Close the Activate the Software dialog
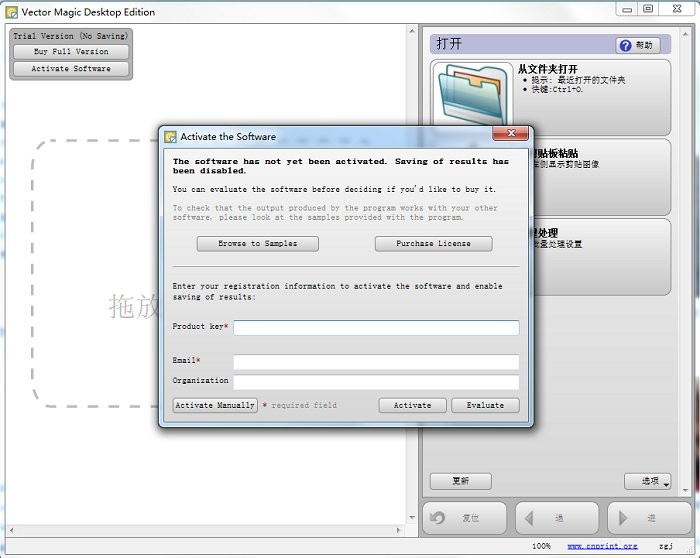Image resolution: width=700 pixels, height=558 pixels. (511, 133)
